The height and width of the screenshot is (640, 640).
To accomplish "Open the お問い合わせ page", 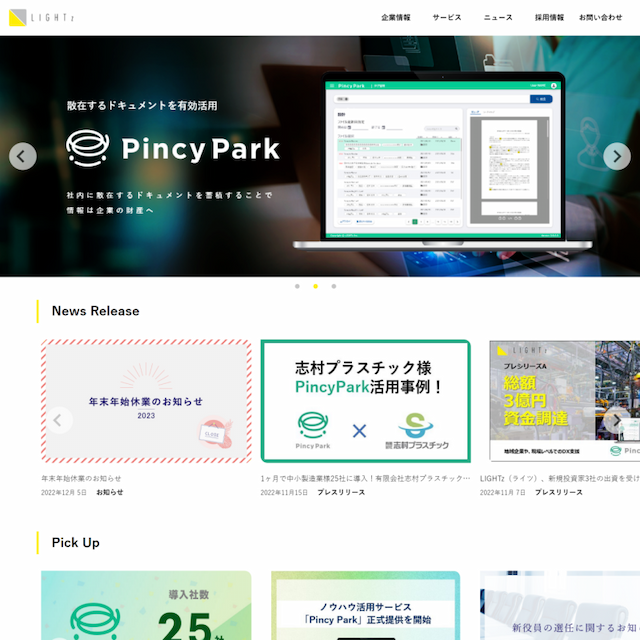I will coord(600,18).
